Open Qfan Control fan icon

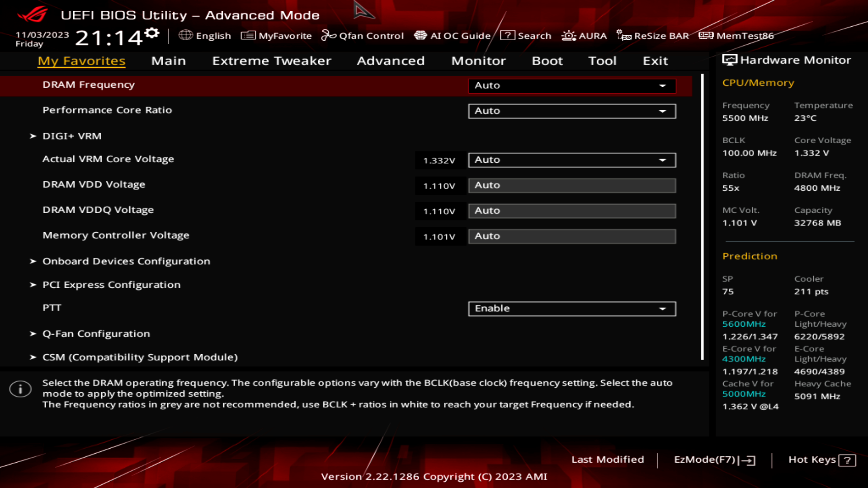329,35
